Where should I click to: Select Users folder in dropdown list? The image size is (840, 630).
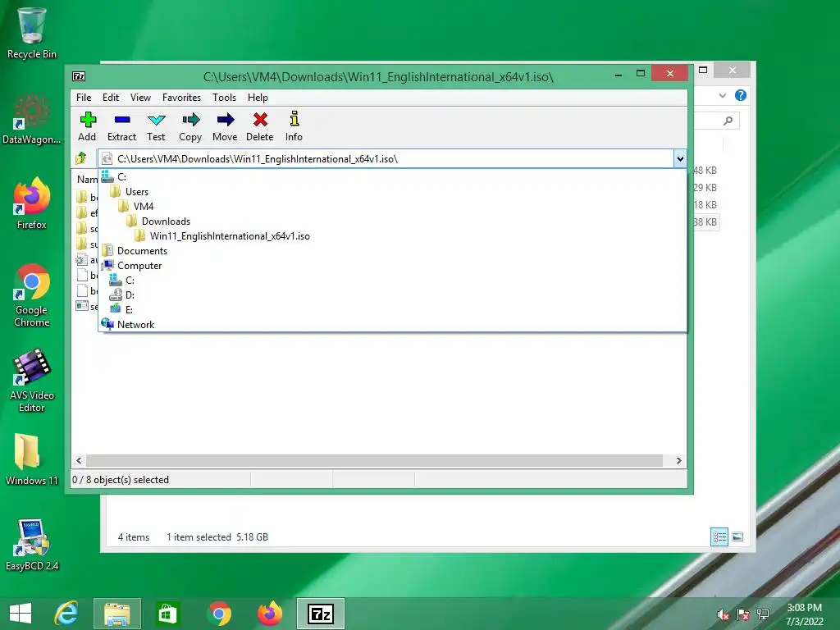click(x=393, y=191)
